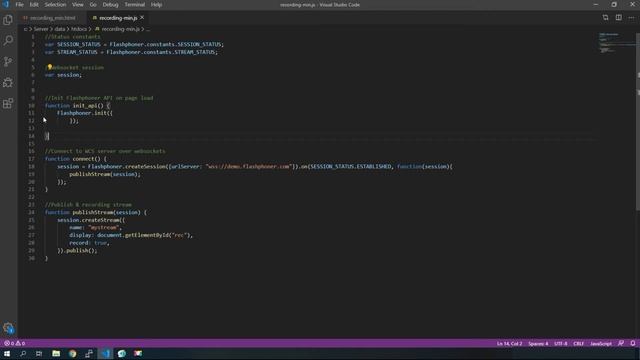Open the Source Control view
Viewport: 640px width, 360px height.
point(8,61)
